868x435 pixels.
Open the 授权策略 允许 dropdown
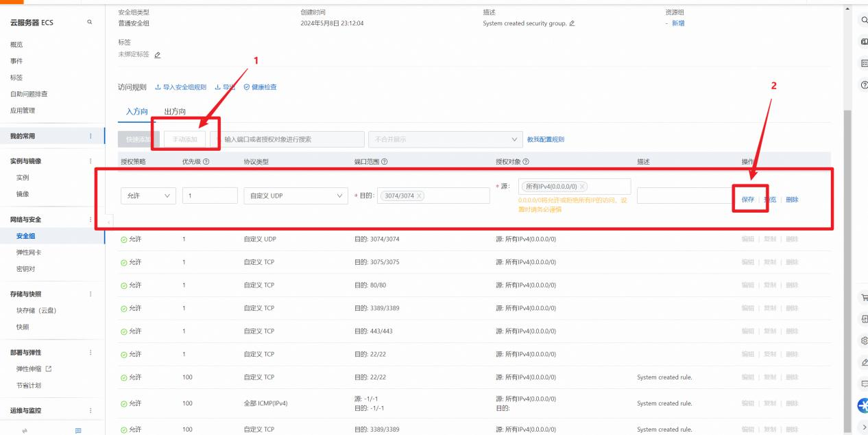pyautogui.click(x=148, y=196)
